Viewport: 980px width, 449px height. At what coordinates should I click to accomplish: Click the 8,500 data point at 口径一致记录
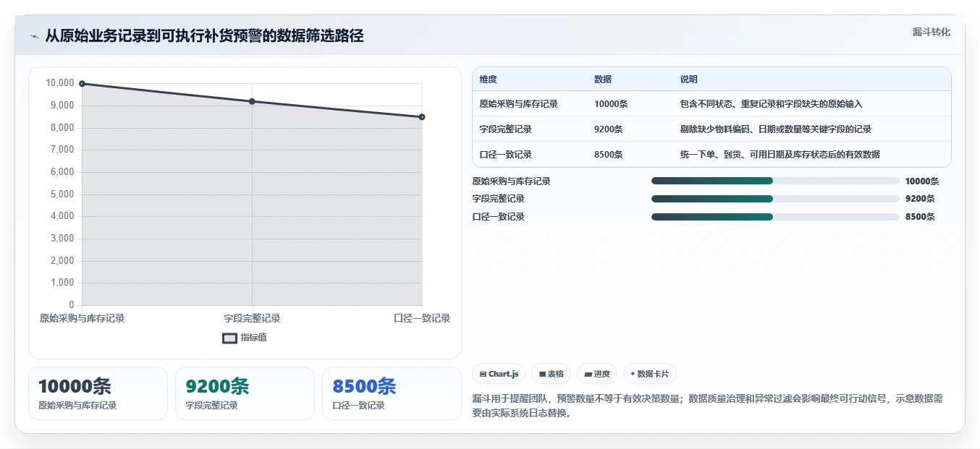click(422, 117)
